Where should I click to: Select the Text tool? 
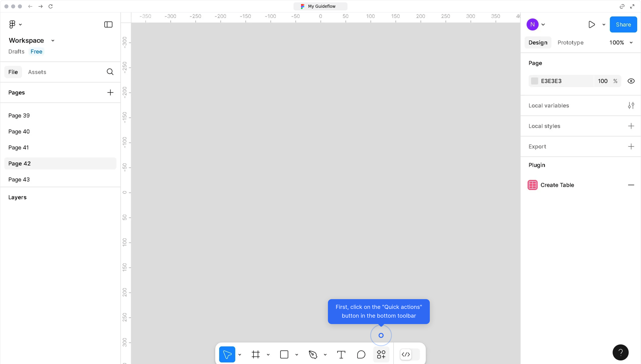[x=341, y=354]
